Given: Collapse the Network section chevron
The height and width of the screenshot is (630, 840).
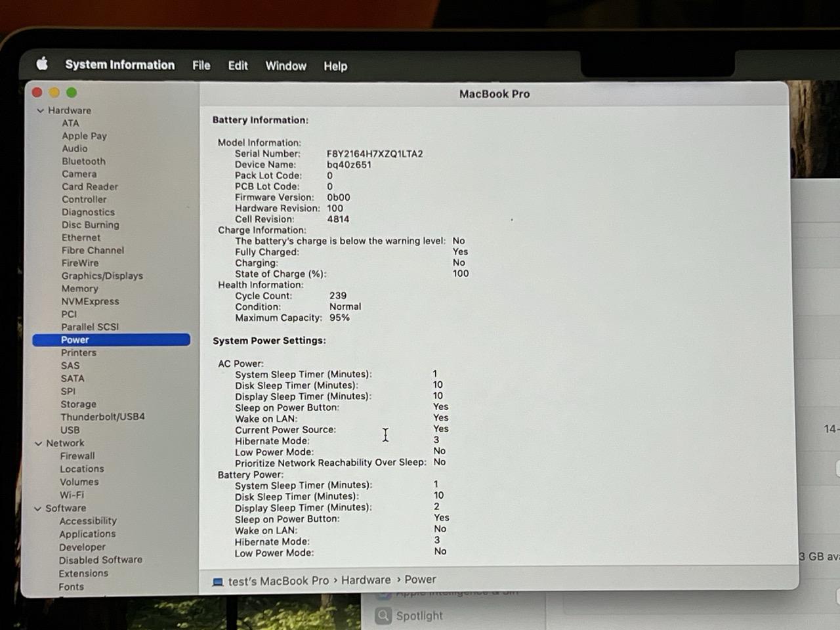Looking at the screenshot, I should point(38,444).
